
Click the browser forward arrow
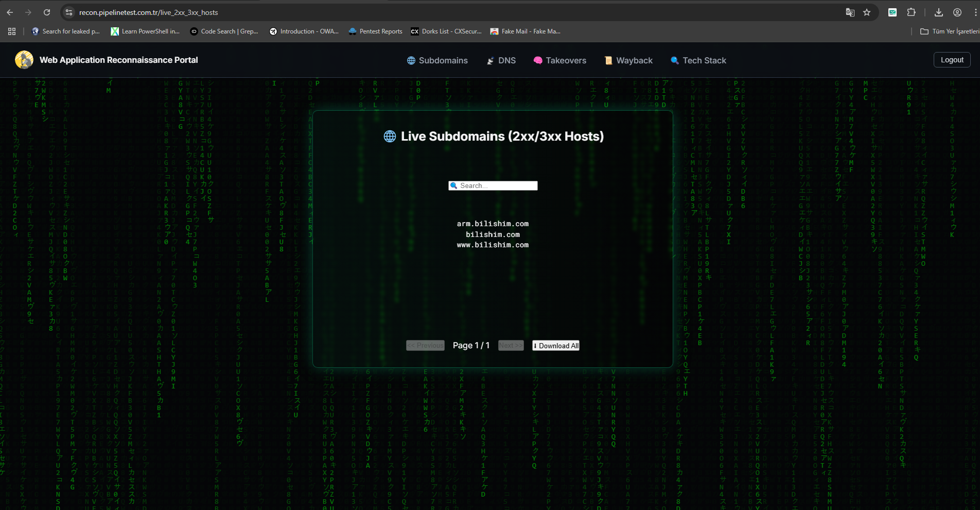tap(28, 12)
